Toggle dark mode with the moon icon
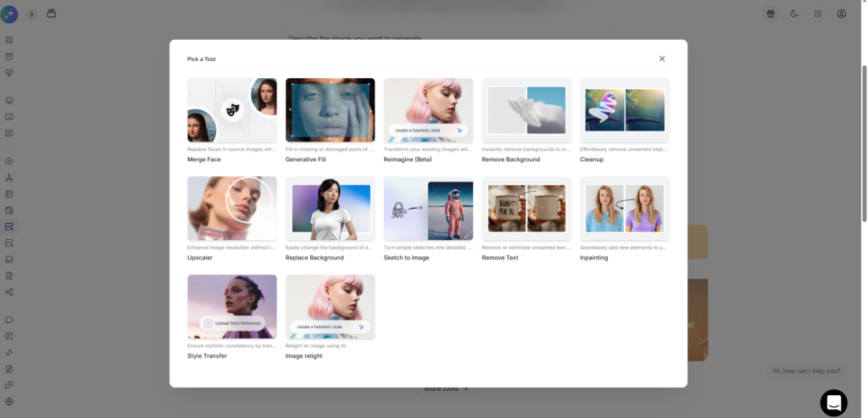The height and width of the screenshot is (418, 868). pyautogui.click(x=794, y=14)
